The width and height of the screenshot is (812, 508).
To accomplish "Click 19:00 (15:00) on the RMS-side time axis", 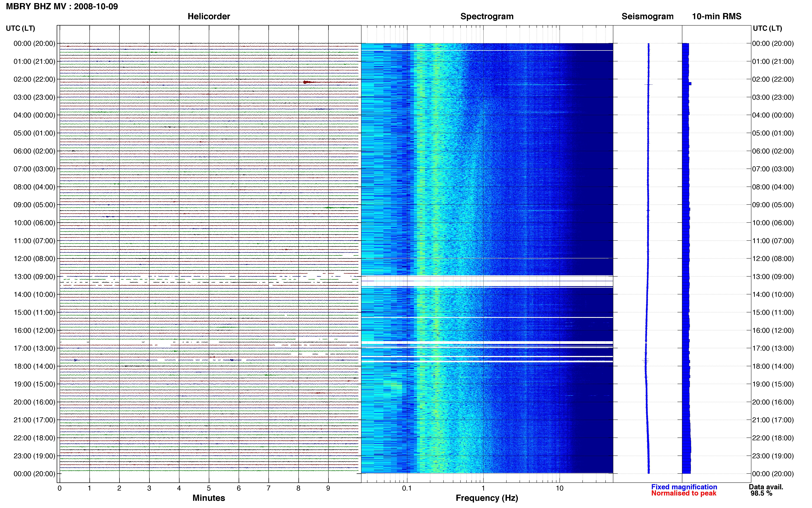I will 773,384.
